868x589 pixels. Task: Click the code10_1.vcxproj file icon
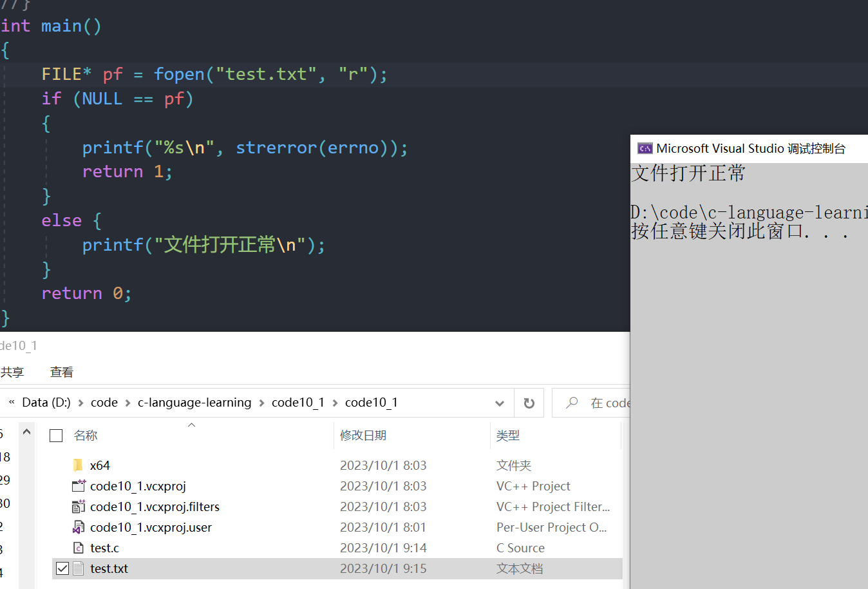coord(79,486)
